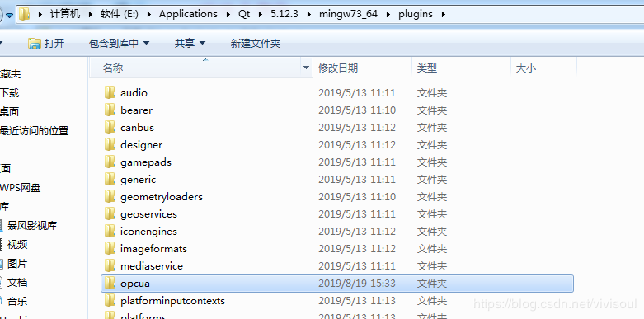Screen dimensions: 644x319
Task: Open 音乐 library in navigation pane
Action: coord(17,302)
